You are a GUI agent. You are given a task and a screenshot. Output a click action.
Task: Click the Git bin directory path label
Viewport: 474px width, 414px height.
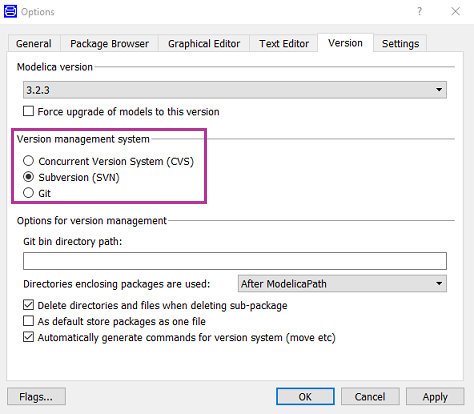[73, 241]
